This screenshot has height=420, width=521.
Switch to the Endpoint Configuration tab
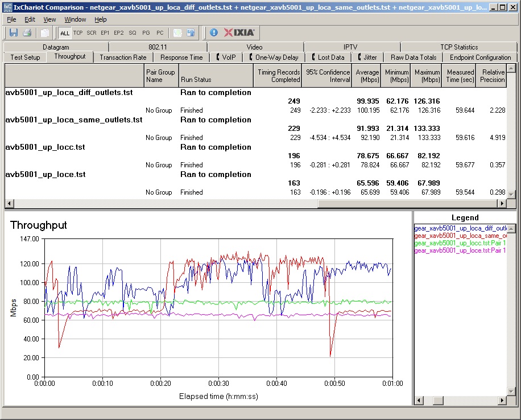coord(480,57)
